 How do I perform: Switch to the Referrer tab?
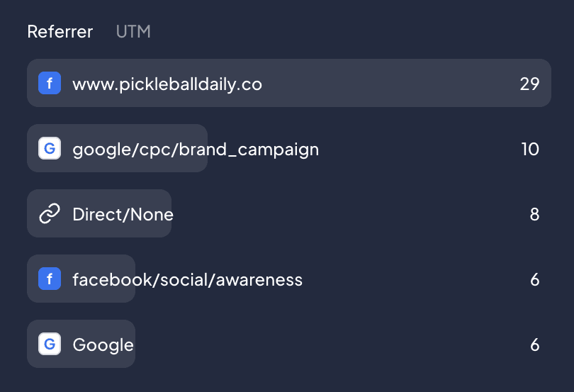coord(60,32)
